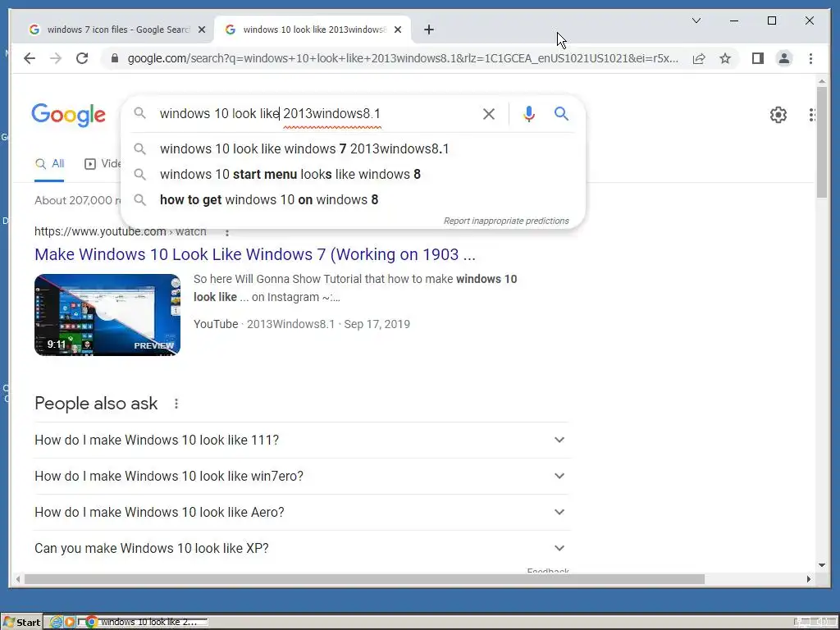Image resolution: width=840 pixels, height=630 pixels.
Task: Start voice search with microphone
Action: (x=529, y=113)
